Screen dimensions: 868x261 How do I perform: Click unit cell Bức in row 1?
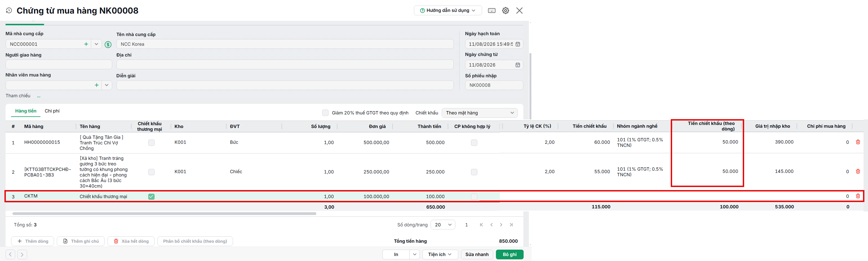(234, 142)
